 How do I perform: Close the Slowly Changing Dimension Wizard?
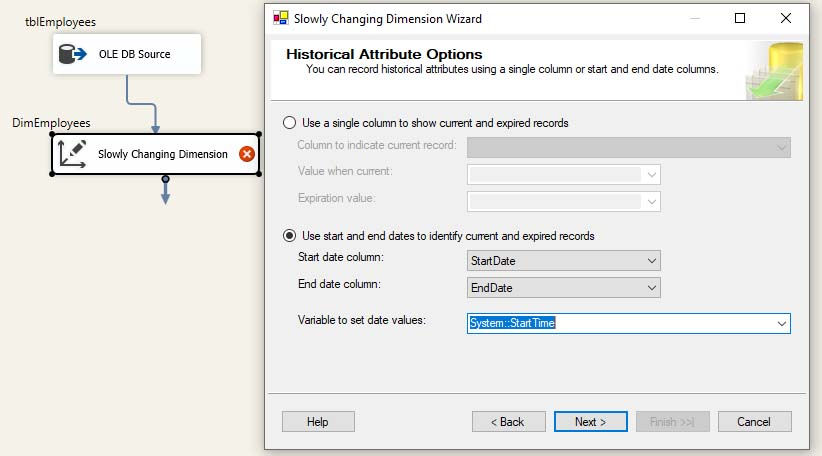point(785,18)
